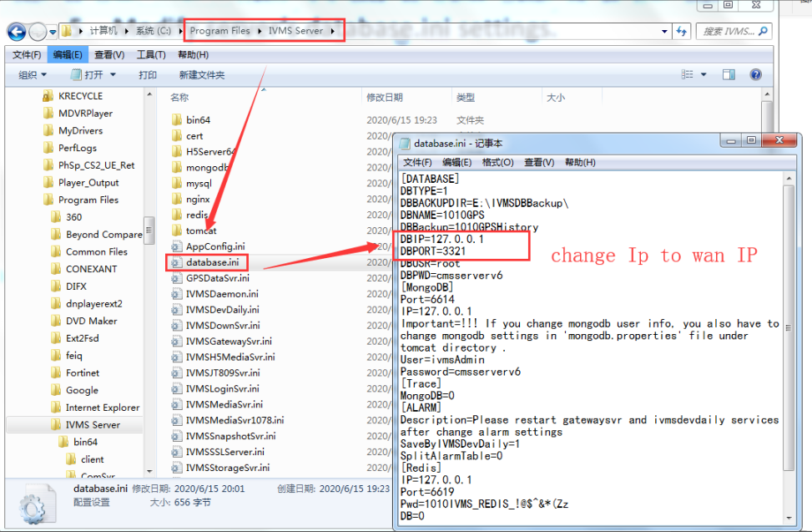The width and height of the screenshot is (812, 532).
Task: Toggle the preview pane icon
Action: (x=729, y=74)
